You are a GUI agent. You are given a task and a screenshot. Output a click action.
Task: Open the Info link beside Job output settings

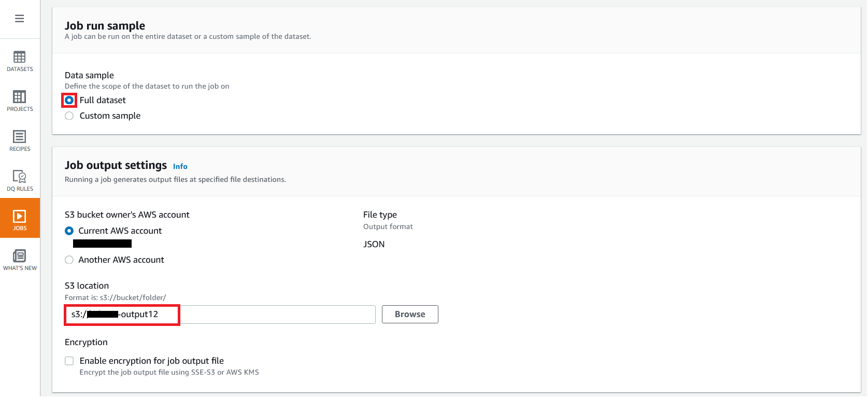[180, 166]
